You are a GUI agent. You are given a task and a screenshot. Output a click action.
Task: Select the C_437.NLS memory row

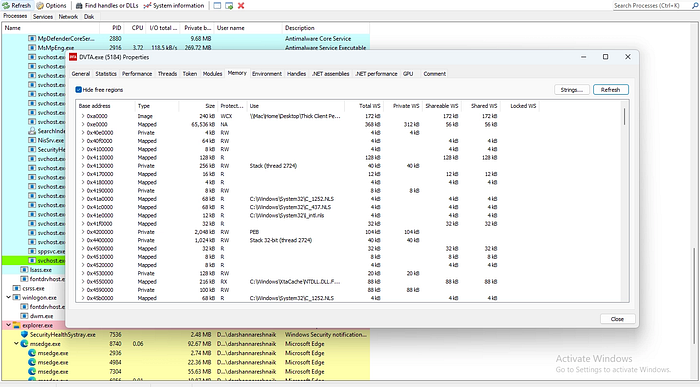click(308, 207)
